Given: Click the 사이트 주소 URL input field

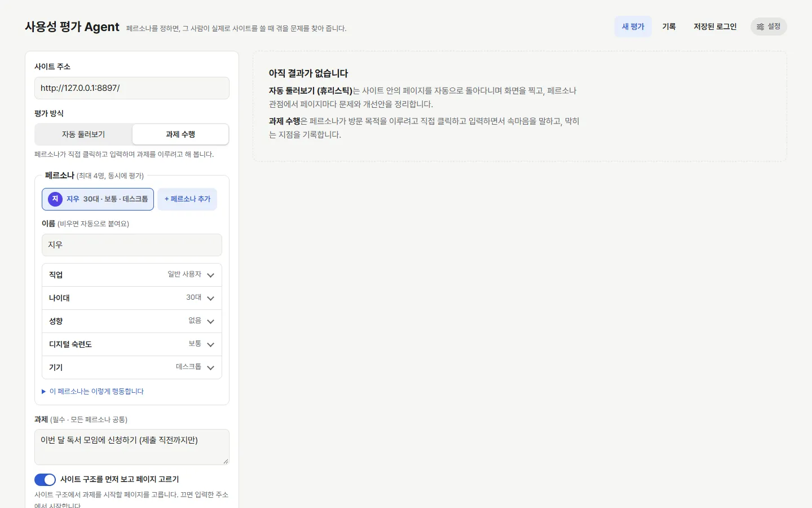Looking at the screenshot, I should (132, 88).
